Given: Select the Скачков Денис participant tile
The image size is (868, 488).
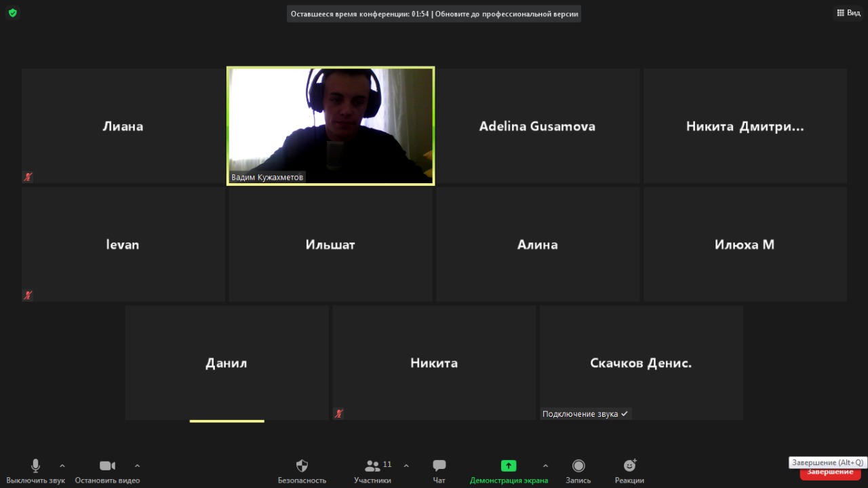Looking at the screenshot, I should tap(641, 363).
